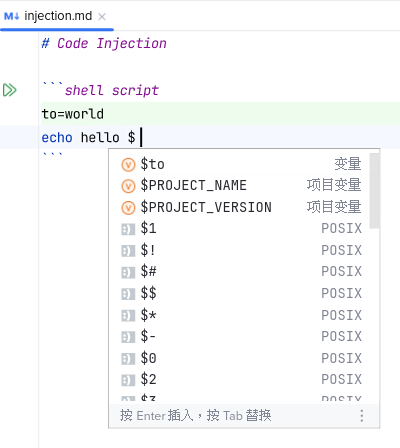This screenshot has width=400, height=448.
Task: Pick $PROJECT_VERSION from completion list
Action: coord(240,207)
